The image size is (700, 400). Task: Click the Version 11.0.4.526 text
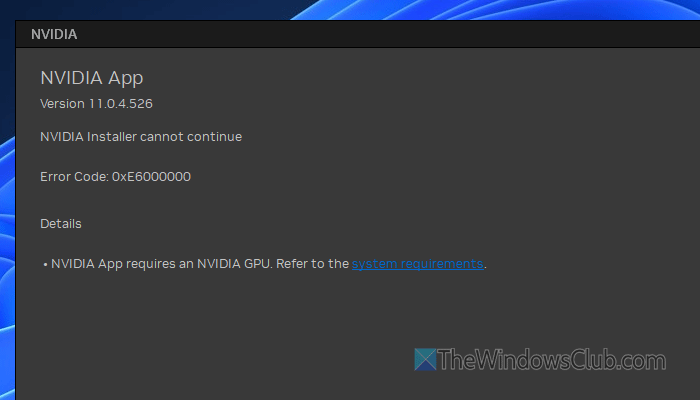click(x=96, y=103)
